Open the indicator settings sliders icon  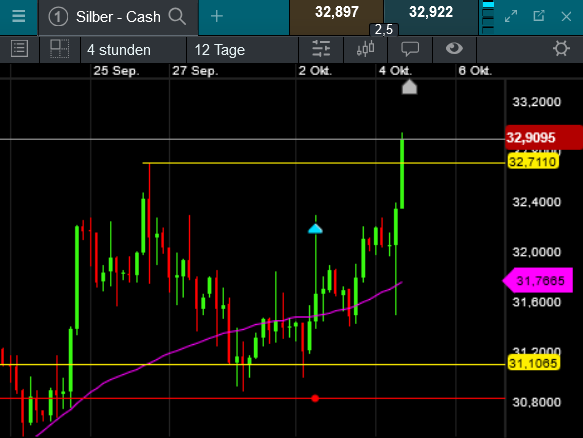point(321,49)
